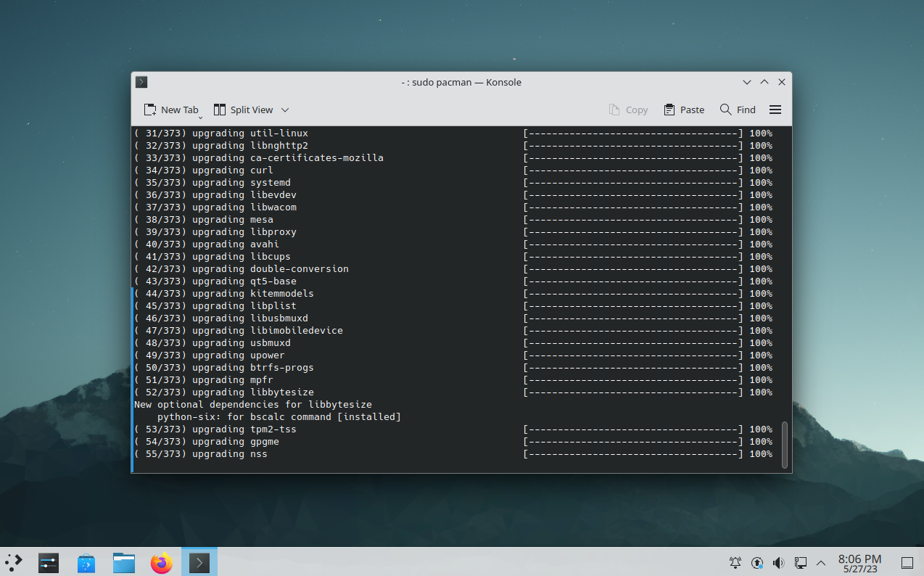Paste clipboard into the terminal

(684, 110)
